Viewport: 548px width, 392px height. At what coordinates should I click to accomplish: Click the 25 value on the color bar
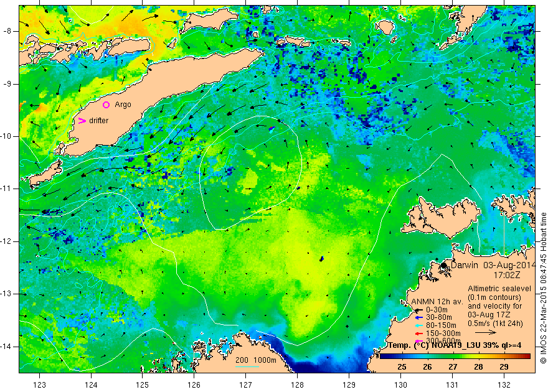402,367
